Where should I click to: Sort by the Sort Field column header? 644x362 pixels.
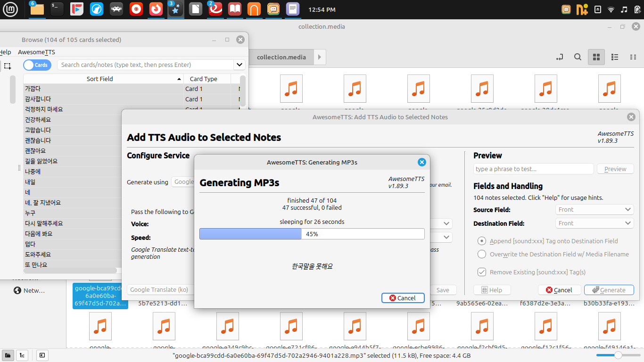[x=103, y=79]
